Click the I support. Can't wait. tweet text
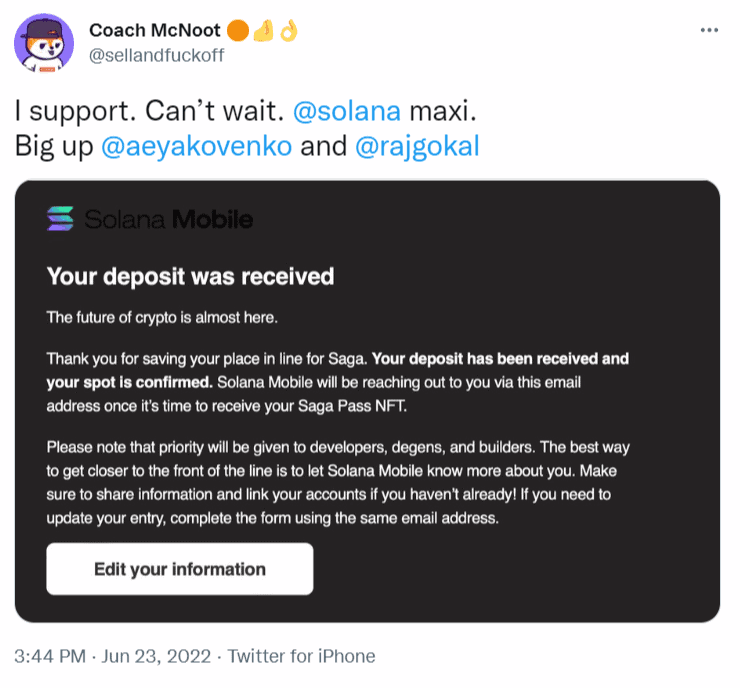The width and height of the screenshot is (740, 688). point(149,111)
